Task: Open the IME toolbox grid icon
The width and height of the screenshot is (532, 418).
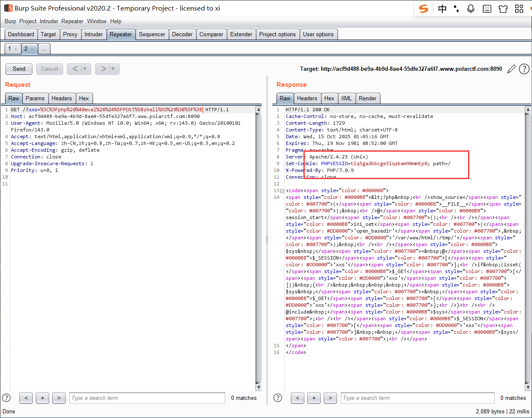Action: pos(519,9)
